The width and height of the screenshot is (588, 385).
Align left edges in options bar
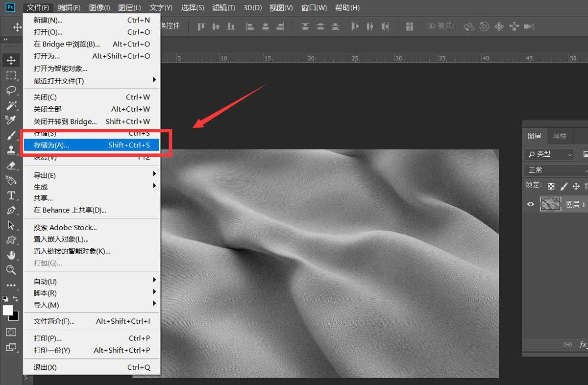tap(250, 26)
